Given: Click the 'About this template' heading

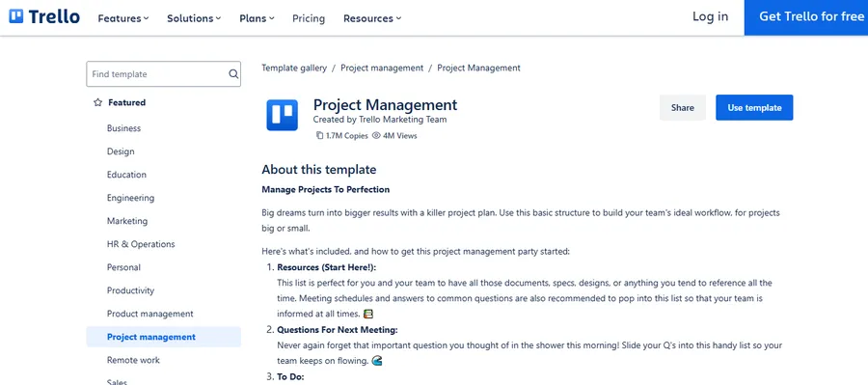Looking at the screenshot, I should click(319, 170).
